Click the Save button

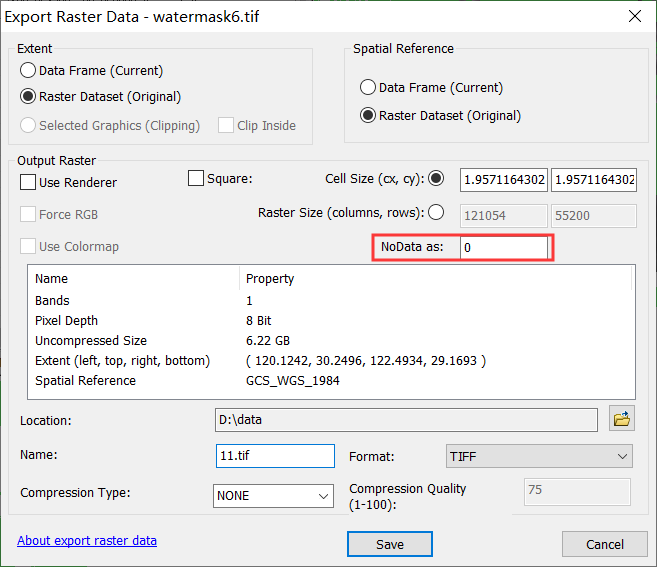[390, 544]
